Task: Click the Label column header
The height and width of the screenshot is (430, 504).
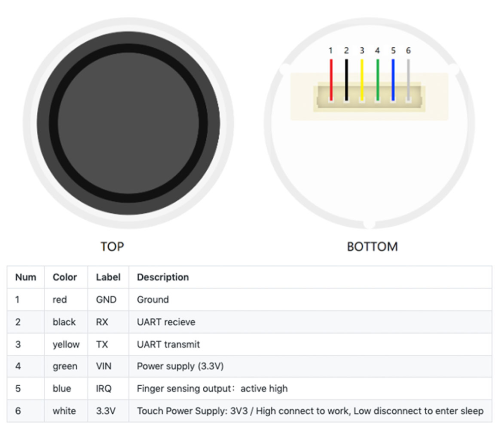Action: [x=108, y=277]
